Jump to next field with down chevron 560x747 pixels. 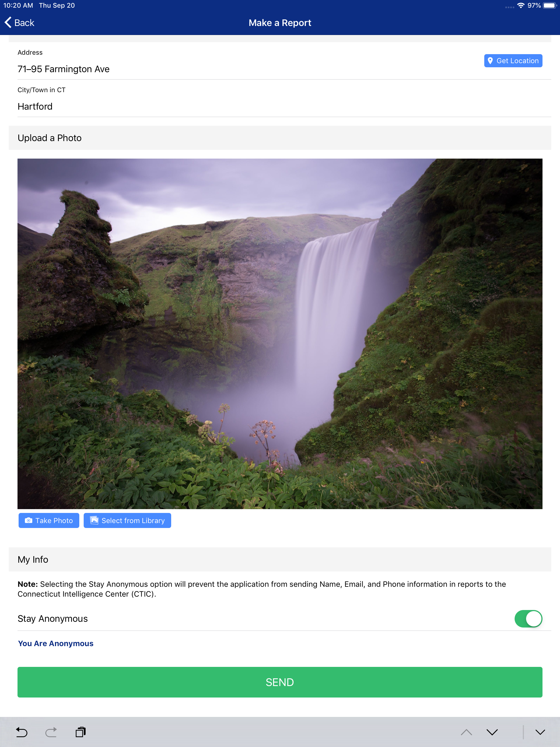pyautogui.click(x=492, y=732)
